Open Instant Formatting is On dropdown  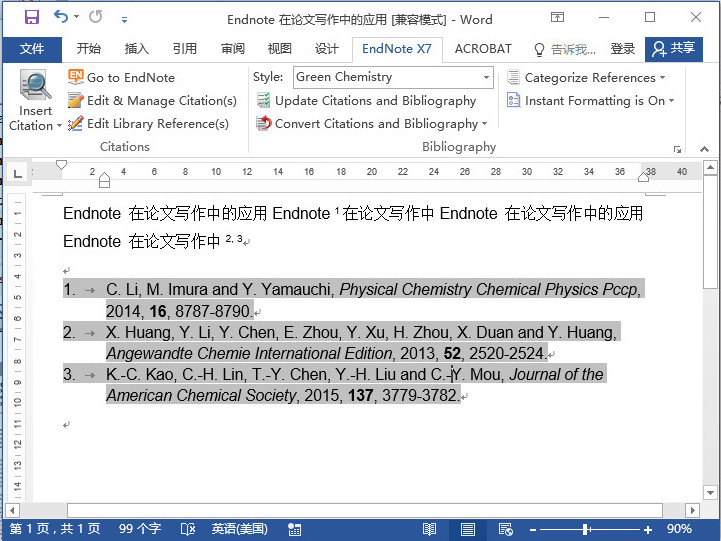pos(590,101)
